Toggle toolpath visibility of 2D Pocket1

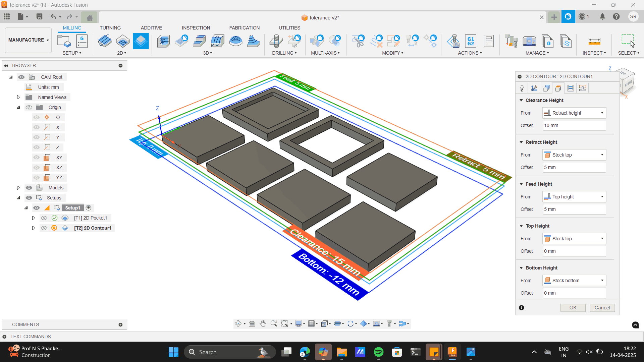coord(44,218)
